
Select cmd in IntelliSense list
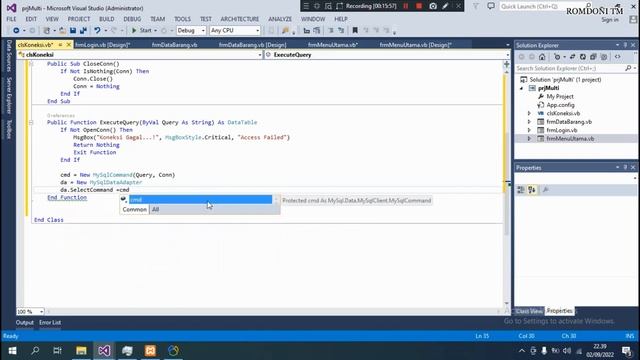pos(200,200)
